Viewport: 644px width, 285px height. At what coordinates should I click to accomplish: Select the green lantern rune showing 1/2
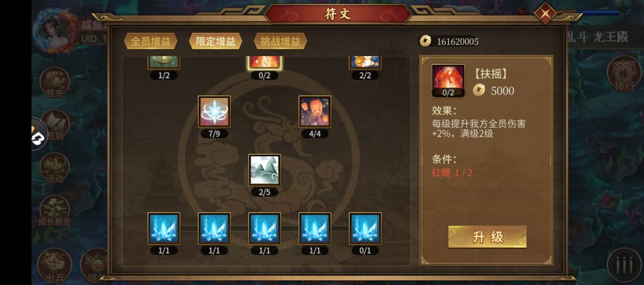164,63
